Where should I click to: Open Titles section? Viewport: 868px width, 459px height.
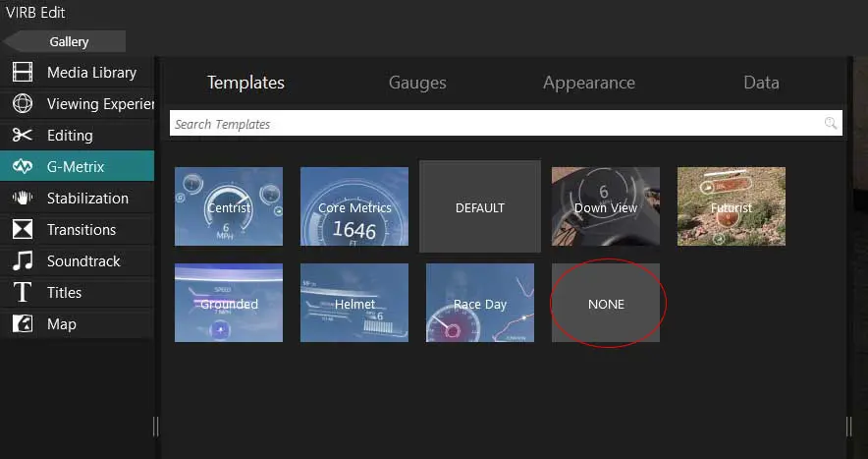78,292
